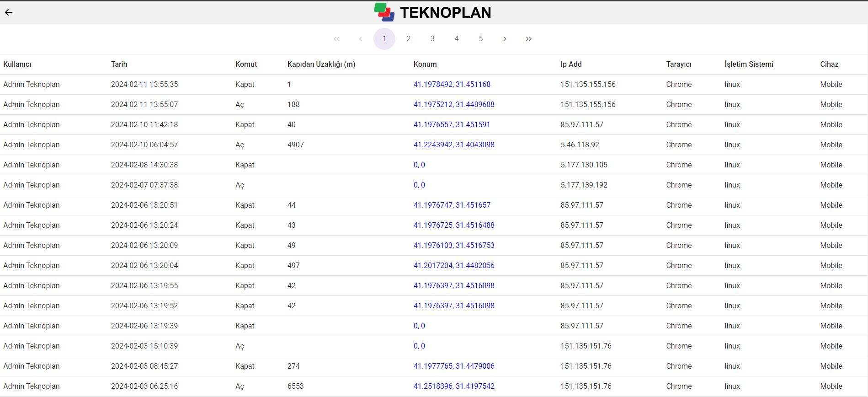
Task: Click the back arrow icon
Action: coord(9,12)
